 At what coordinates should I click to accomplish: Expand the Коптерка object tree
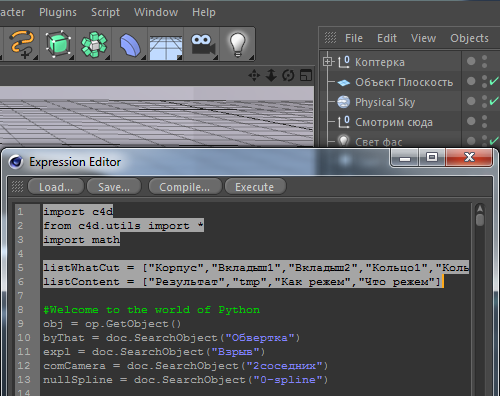point(328,62)
